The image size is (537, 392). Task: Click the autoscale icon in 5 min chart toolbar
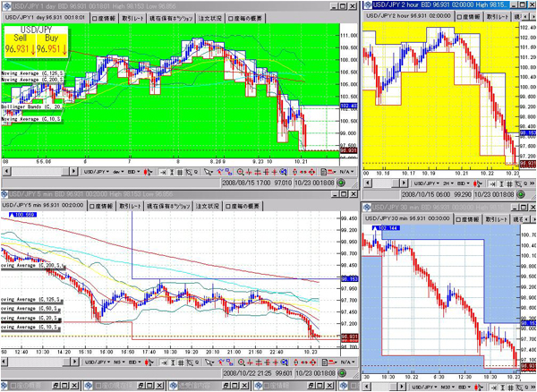click(190, 362)
